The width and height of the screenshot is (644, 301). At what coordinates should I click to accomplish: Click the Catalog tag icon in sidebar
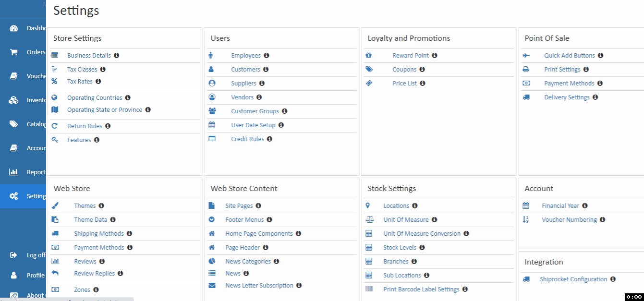click(x=14, y=124)
